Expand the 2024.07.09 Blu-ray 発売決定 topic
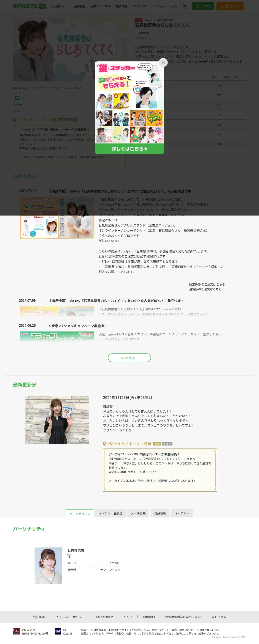Image resolution: width=259 pixels, height=644 pixels. point(116,301)
